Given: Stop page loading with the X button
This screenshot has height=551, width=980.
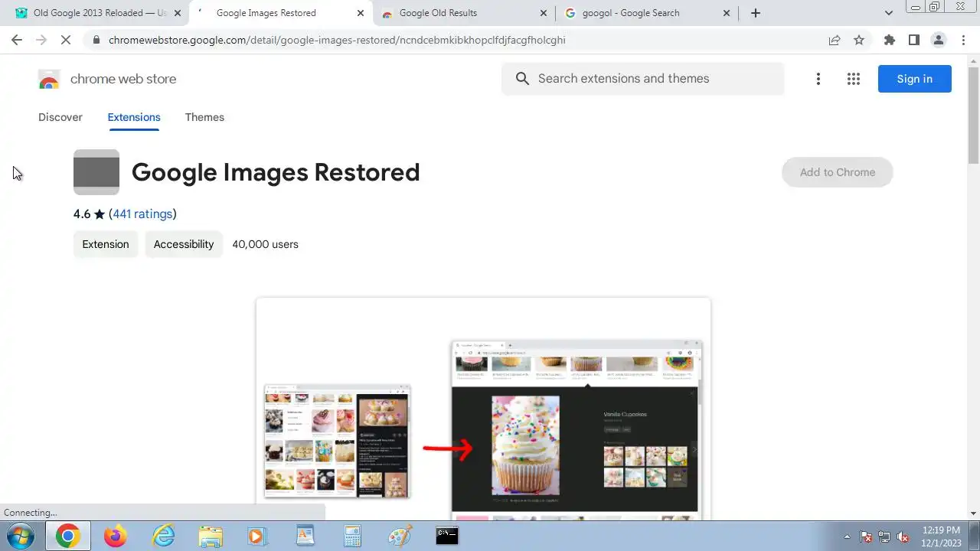Looking at the screenshot, I should 66,40.
